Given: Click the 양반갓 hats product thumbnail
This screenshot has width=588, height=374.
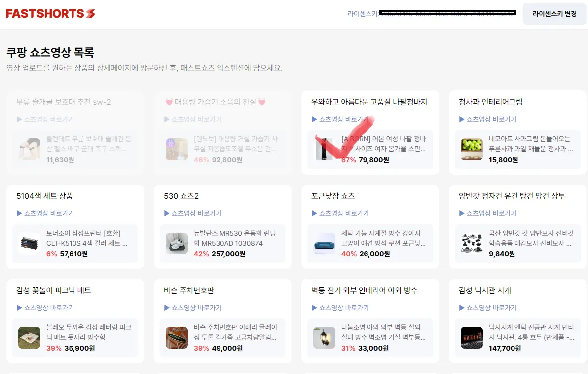Looking at the screenshot, I should (x=472, y=244).
